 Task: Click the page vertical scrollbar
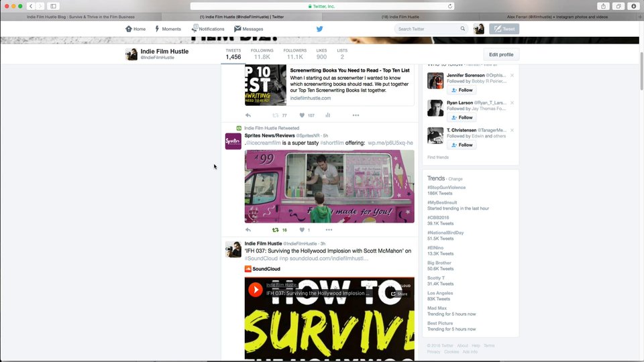[641, 71]
